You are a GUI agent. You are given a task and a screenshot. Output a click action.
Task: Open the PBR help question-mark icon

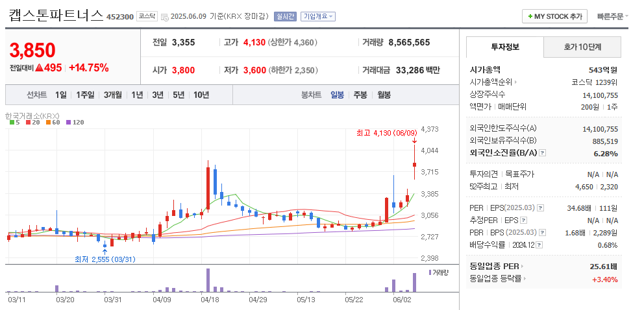(543, 232)
